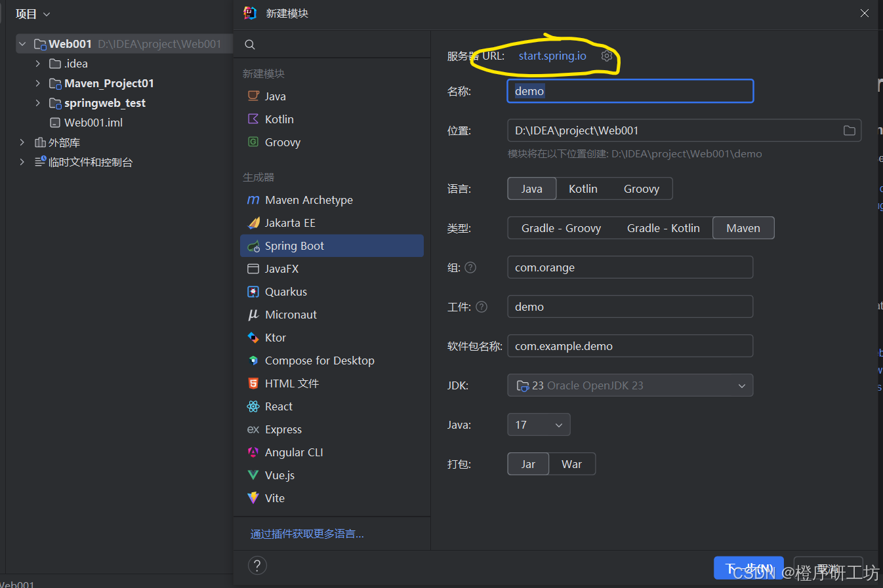Click the Spring Boot generator icon
The height and width of the screenshot is (588, 883).
[253, 246]
